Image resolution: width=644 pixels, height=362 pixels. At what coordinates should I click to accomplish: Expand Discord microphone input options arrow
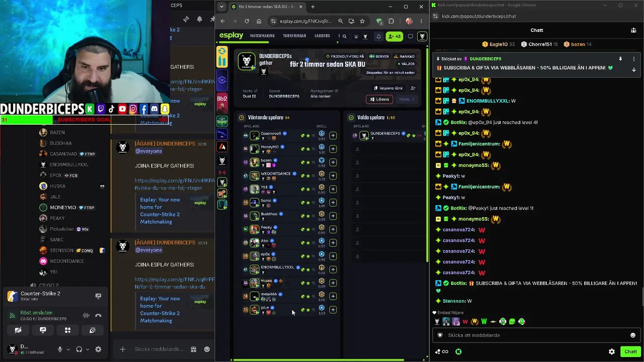pyautogui.click(x=67, y=349)
